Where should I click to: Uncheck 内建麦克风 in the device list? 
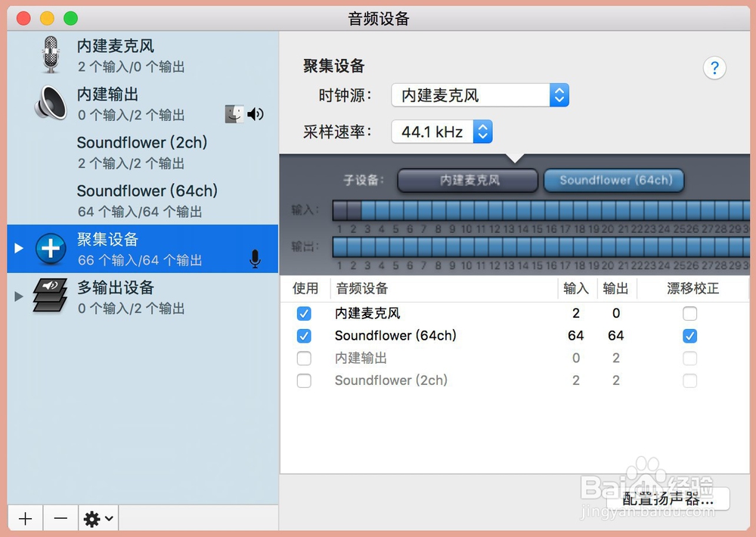pos(304,313)
